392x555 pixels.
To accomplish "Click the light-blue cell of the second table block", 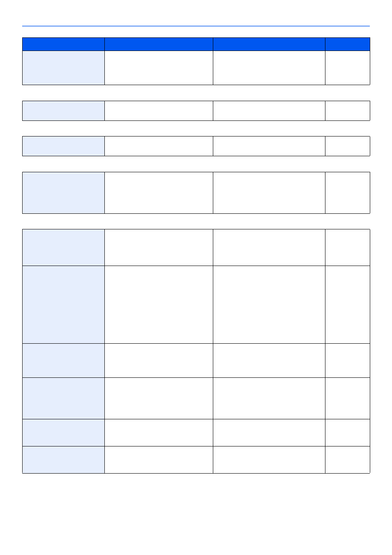I will [63, 111].
